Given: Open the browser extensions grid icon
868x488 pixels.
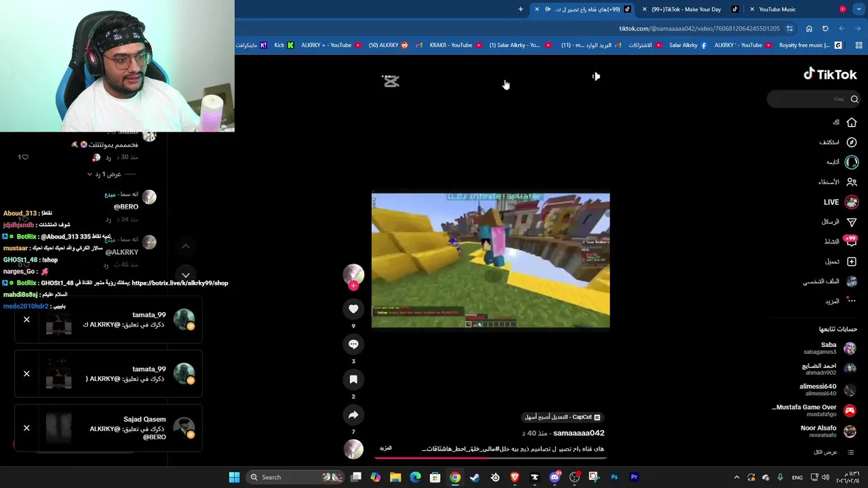Looking at the screenshot, I should pyautogui.click(x=859, y=45).
